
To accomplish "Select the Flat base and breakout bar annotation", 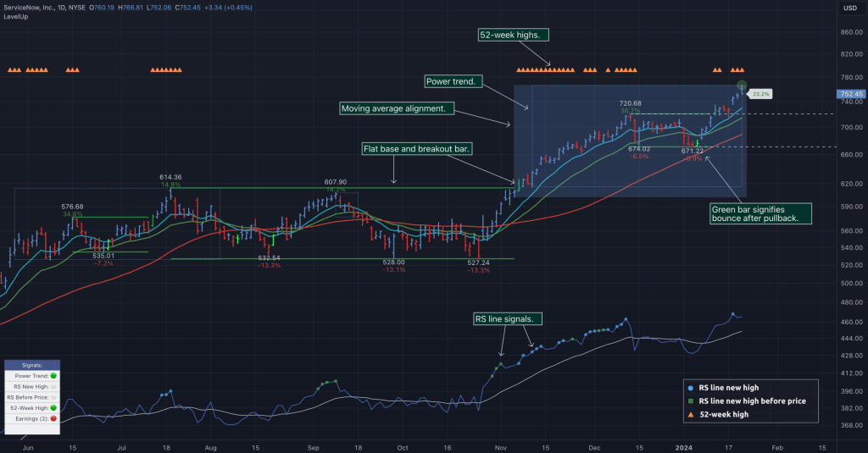I will (x=416, y=149).
